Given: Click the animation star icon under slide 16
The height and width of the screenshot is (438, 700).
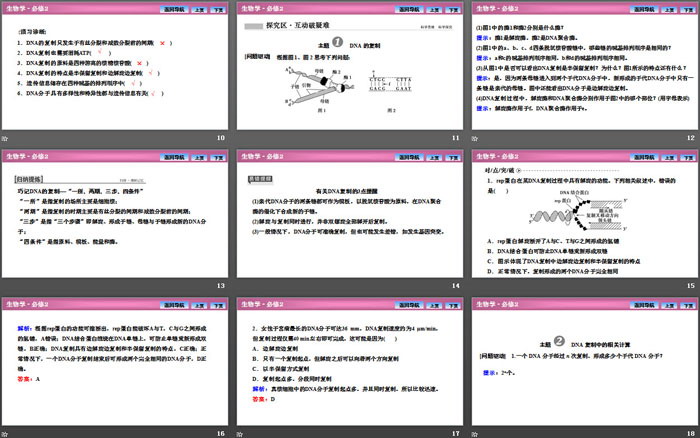Looking at the screenshot, I should pyautogui.click(x=4, y=434).
